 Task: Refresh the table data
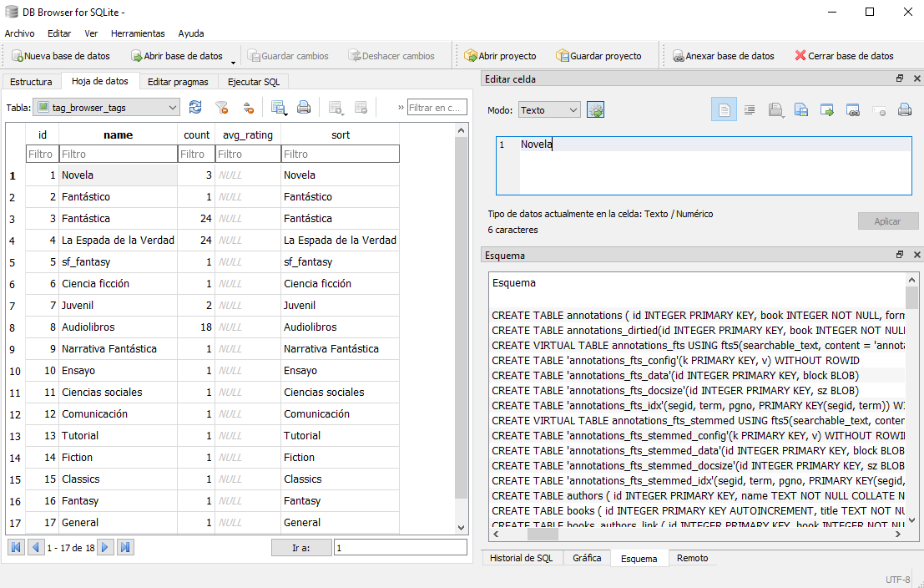(195, 107)
